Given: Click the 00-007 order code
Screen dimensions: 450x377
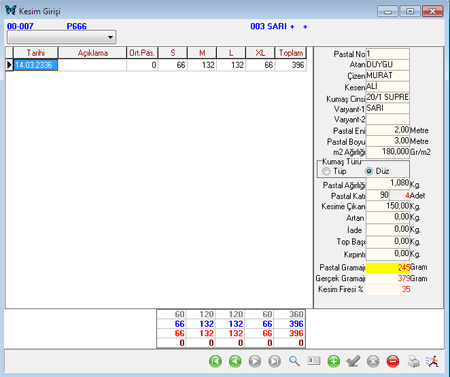Looking at the screenshot, I should [20, 26].
